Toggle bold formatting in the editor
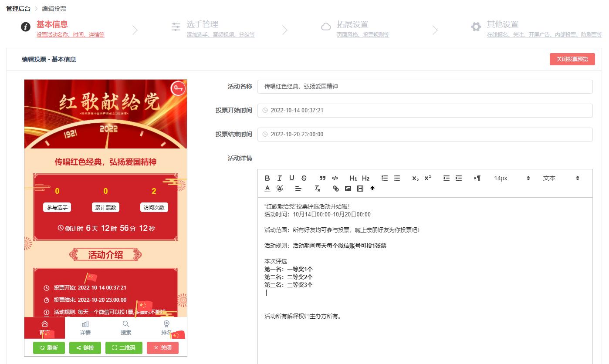Screen dimensions: 609x364 [x=267, y=178]
